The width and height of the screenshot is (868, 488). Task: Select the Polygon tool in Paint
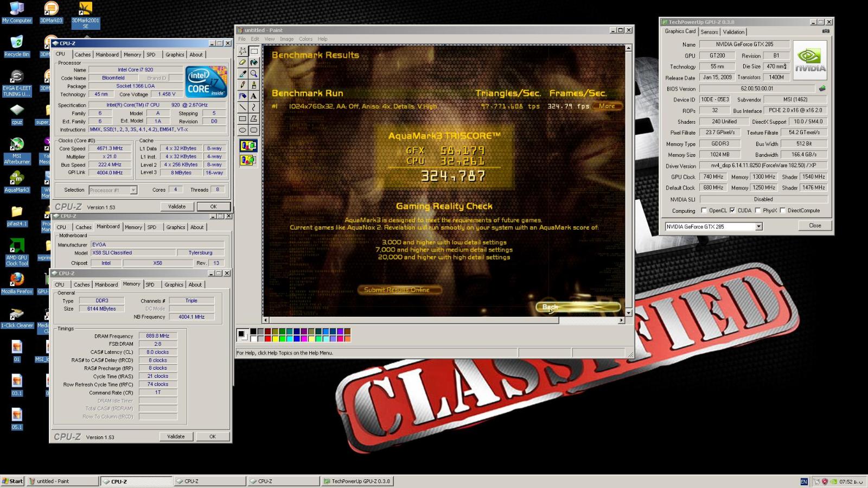(253, 119)
